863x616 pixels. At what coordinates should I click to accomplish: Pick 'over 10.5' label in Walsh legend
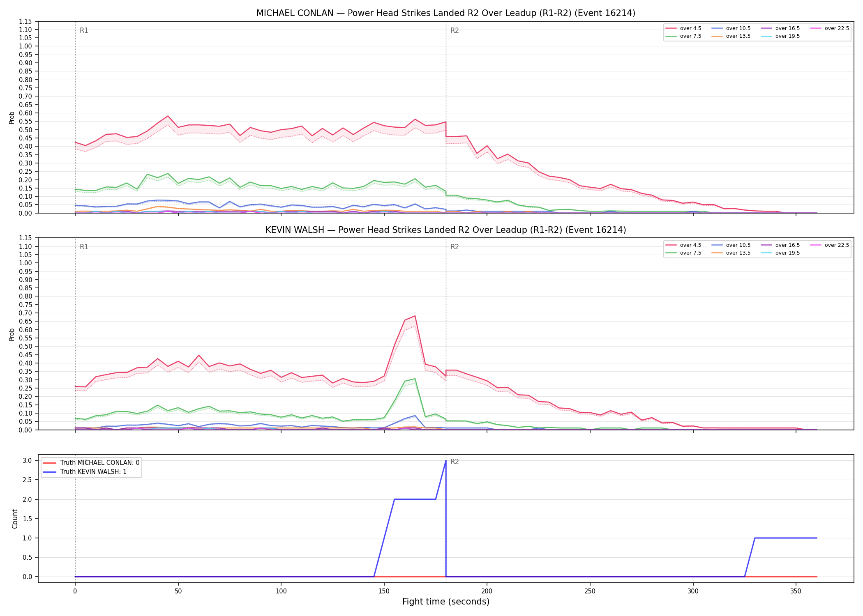pyautogui.click(x=738, y=245)
